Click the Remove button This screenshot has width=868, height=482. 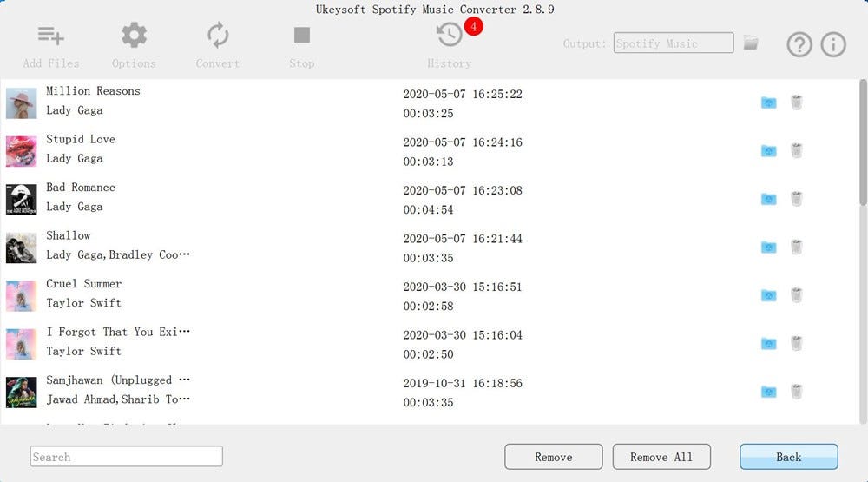tap(553, 457)
